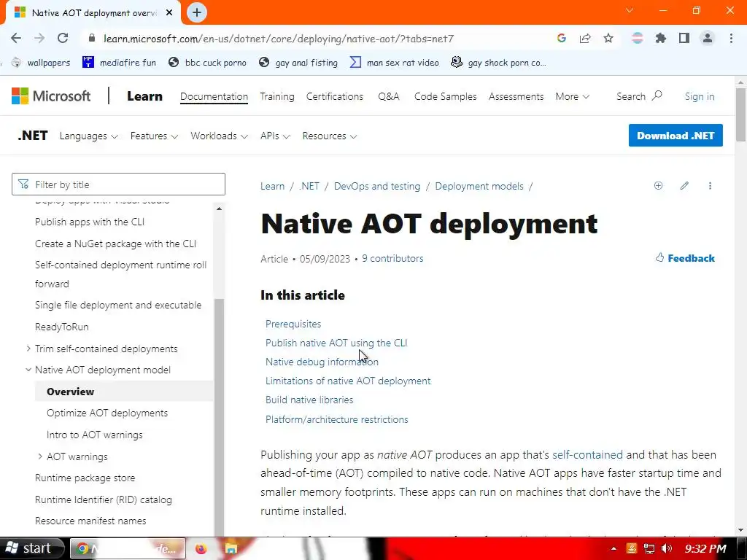Screen dimensions: 747x560
Task: Expand the Workloads dropdown
Action: pos(219,136)
